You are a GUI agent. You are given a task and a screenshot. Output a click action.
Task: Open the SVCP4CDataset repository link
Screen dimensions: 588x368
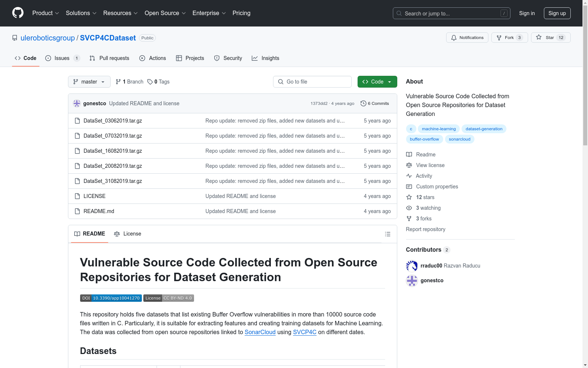(108, 38)
